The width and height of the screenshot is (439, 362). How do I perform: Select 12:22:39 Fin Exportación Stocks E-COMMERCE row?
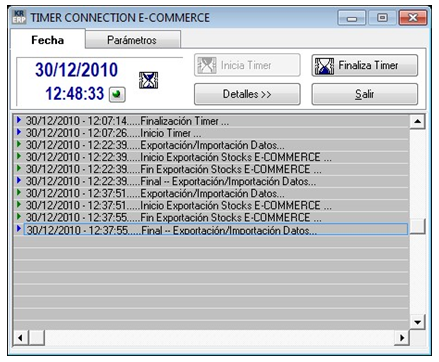click(211, 169)
